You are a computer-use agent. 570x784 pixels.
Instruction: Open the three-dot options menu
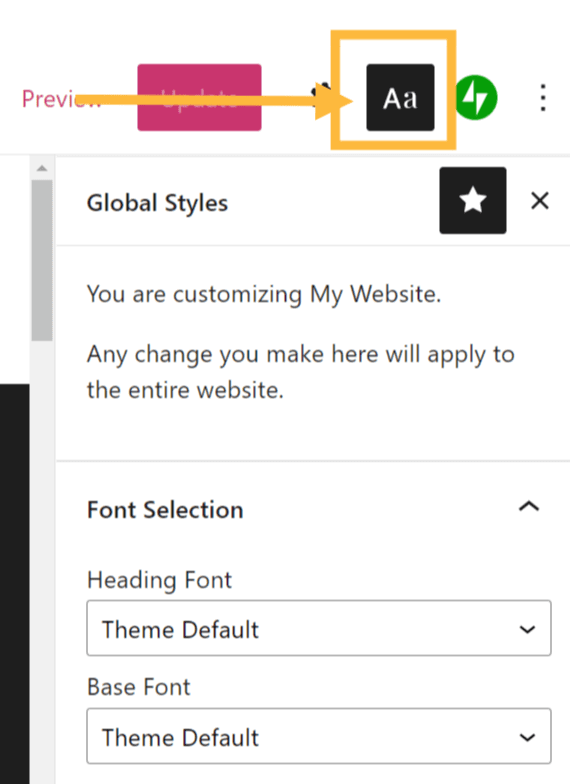coord(543,98)
